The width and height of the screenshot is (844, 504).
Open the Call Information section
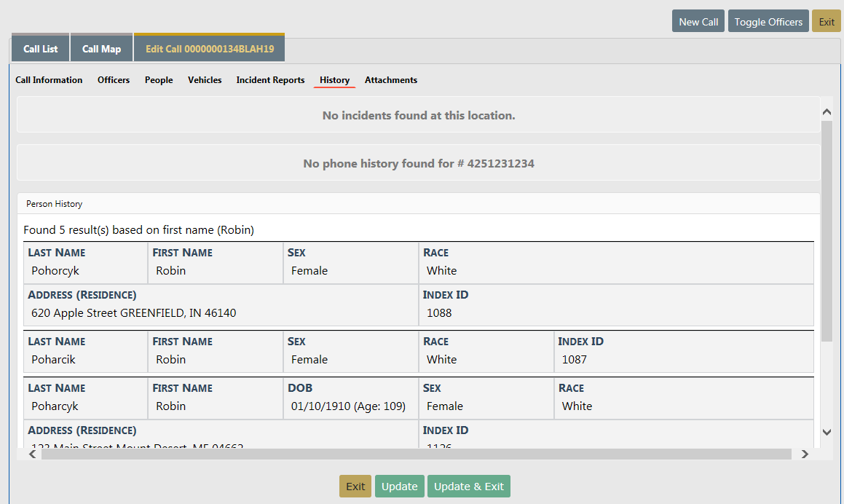pyautogui.click(x=49, y=80)
